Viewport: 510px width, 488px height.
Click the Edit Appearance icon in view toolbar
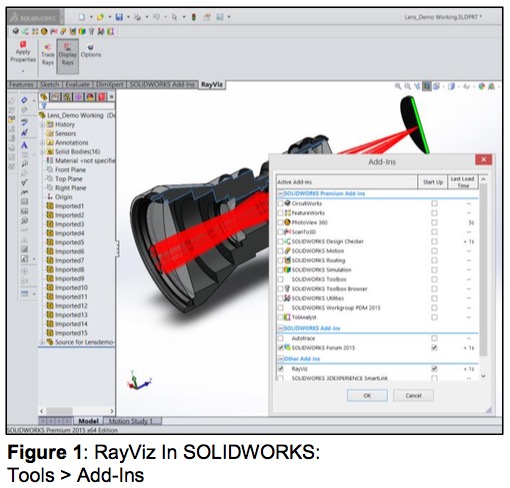[481, 86]
